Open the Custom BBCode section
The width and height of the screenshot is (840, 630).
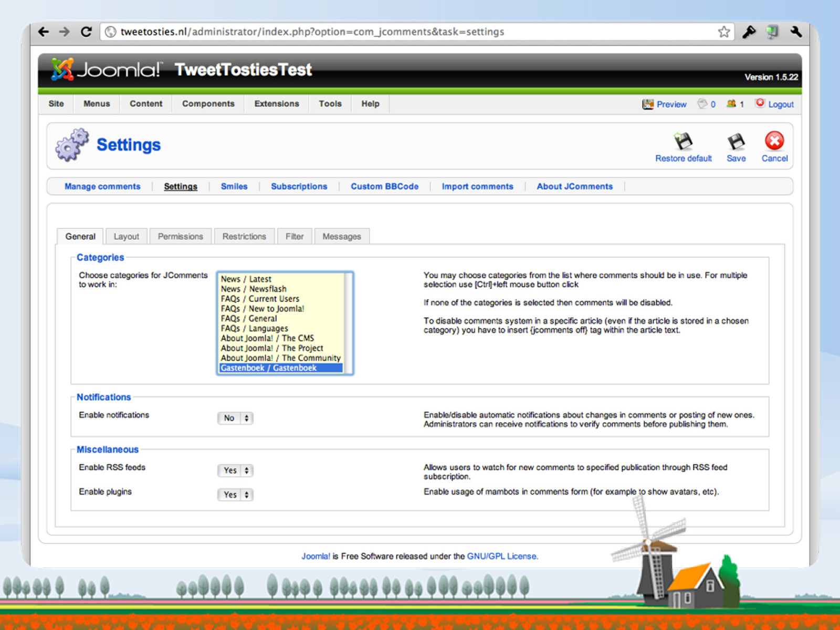(x=385, y=186)
